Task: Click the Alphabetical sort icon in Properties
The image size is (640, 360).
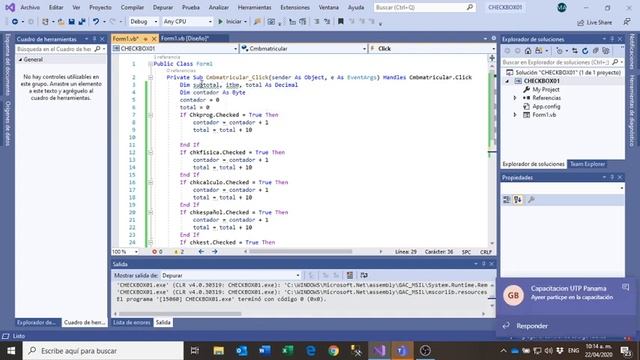Action: [x=518, y=200]
